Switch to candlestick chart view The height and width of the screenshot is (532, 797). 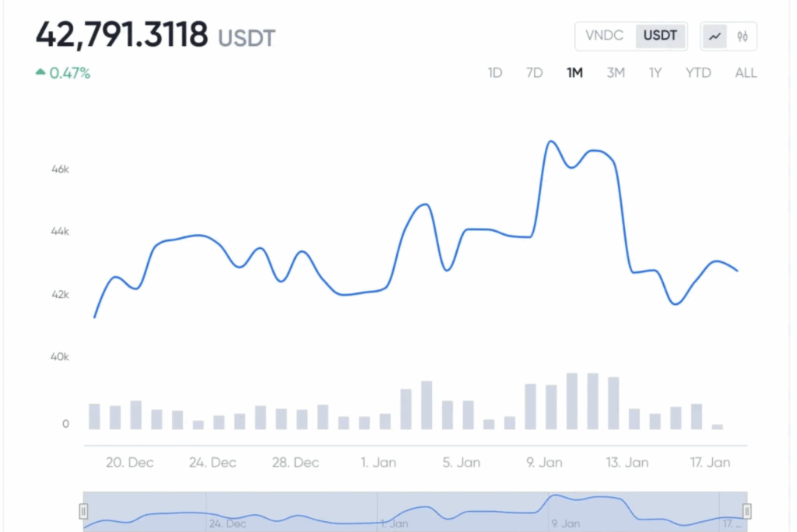coord(743,37)
